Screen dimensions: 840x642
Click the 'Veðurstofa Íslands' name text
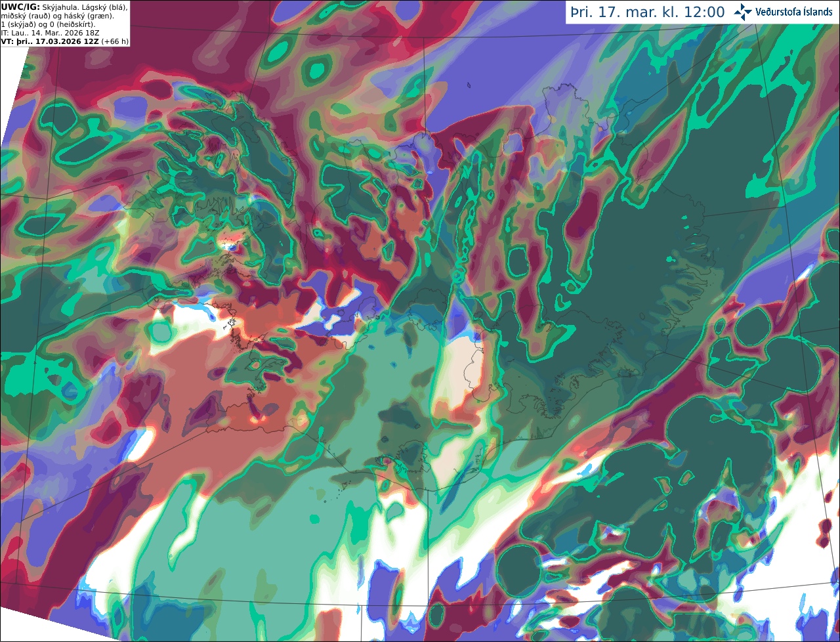pos(794,12)
